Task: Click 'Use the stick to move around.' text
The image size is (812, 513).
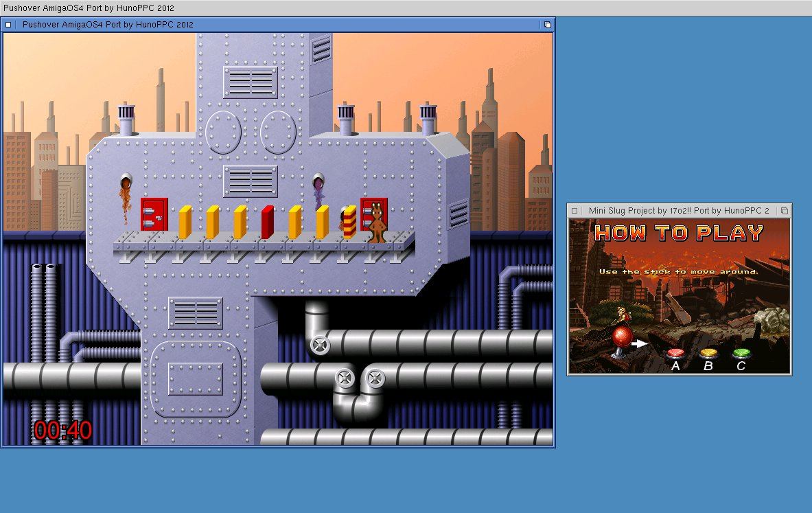Action: click(678, 271)
